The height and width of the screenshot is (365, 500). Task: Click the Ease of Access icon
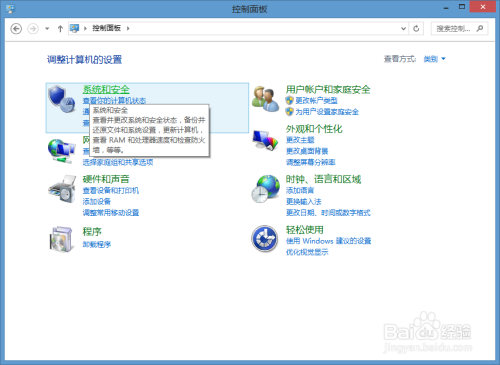coord(265,238)
